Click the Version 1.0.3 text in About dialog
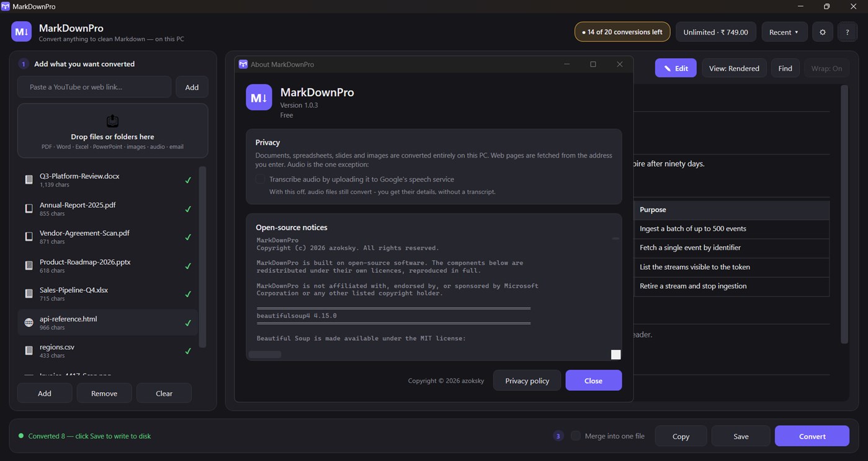868x461 pixels. pos(299,105)
